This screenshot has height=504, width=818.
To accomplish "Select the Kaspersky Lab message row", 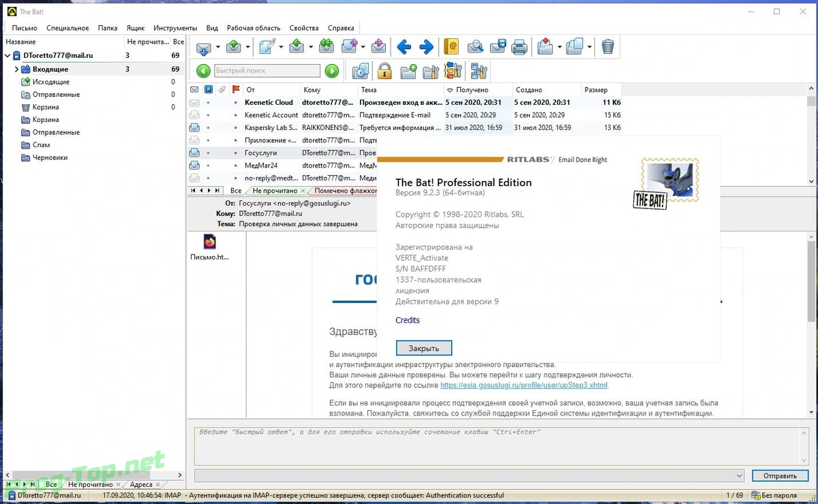I will 405,128.
